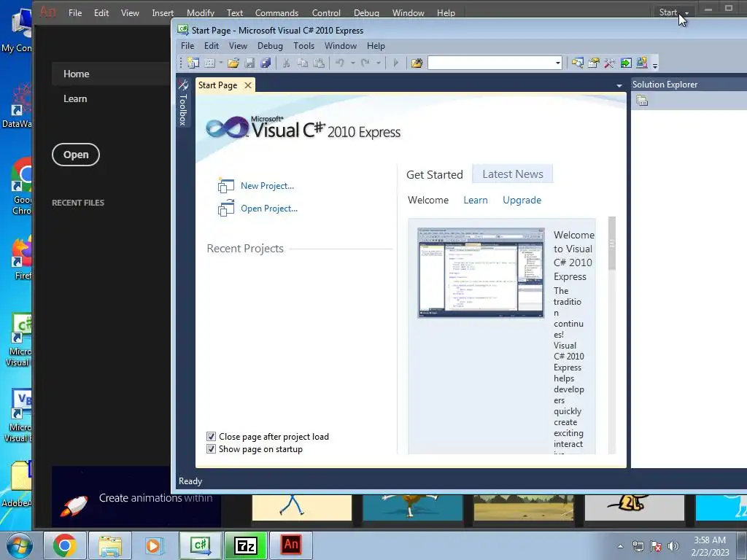Select Home in Adobe Animate sidebar
This screenshot has width=747, height=560.
76,74
